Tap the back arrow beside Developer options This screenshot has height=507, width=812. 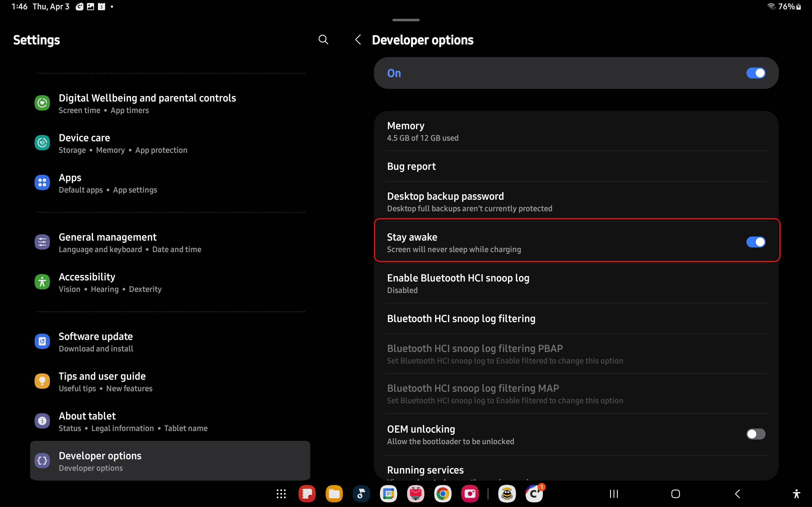pos(358,40)
